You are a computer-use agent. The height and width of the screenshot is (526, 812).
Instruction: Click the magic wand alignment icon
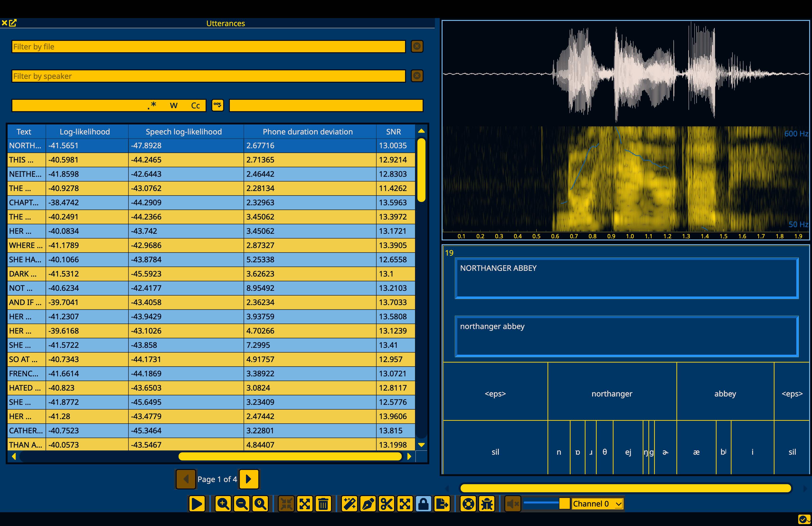(x=349, y=504)
